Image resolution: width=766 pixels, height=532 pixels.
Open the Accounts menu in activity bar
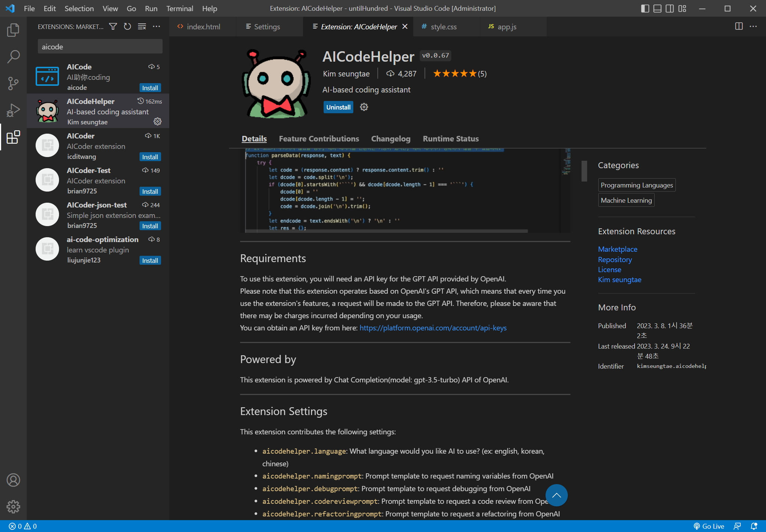(13, 480)
